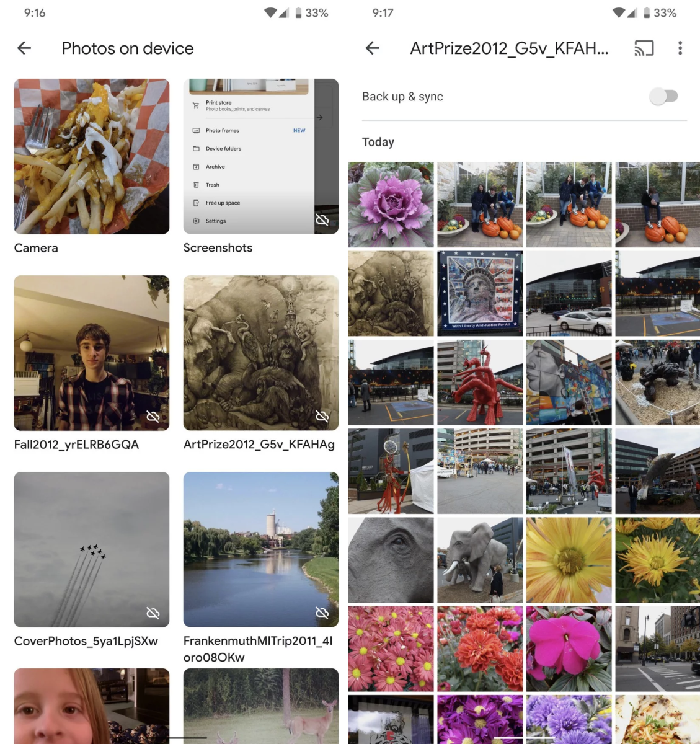The image size is (700, 744).
Task: Open folder with girl's face thumbnail
Action: pos(92,706)
